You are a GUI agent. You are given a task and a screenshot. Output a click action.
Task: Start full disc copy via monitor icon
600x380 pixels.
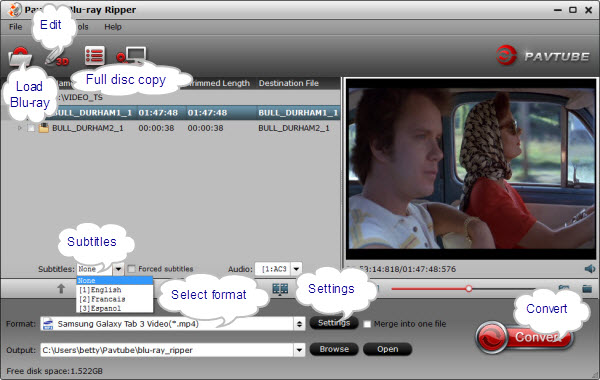click(x=131, y=55)
